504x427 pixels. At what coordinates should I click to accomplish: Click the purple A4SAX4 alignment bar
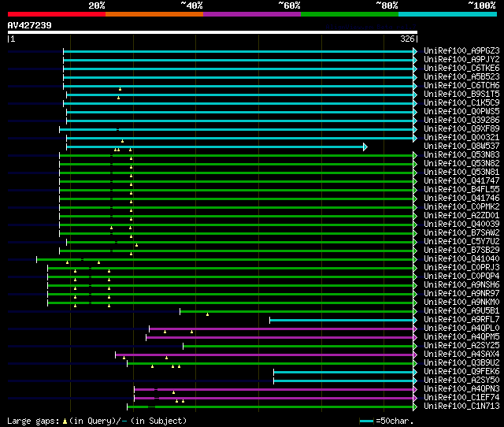pos(265,355)
